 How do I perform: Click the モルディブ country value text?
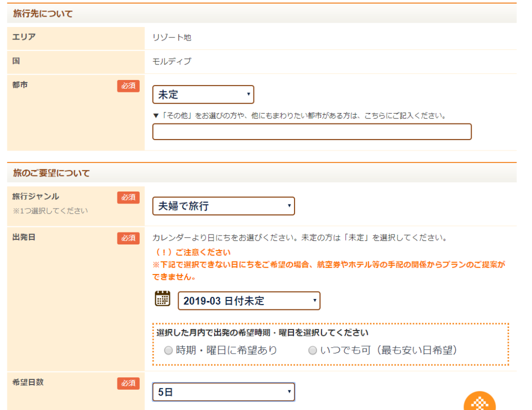tap(172, 62)
